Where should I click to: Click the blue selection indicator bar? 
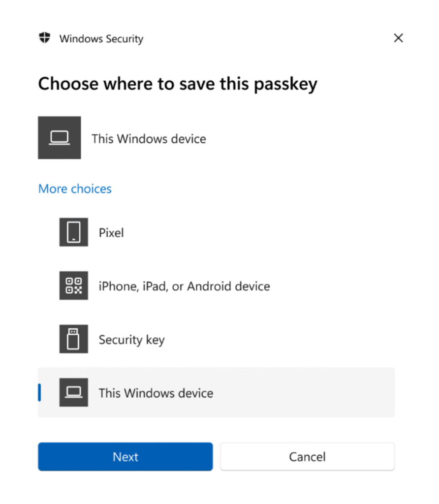click(40, 392)
